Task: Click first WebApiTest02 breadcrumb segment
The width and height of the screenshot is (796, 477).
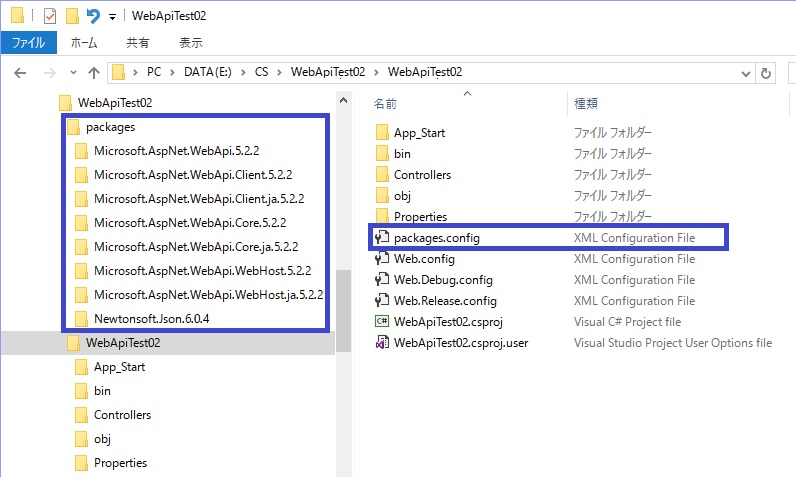Action: pyautogui.click(x=328, y=72)
